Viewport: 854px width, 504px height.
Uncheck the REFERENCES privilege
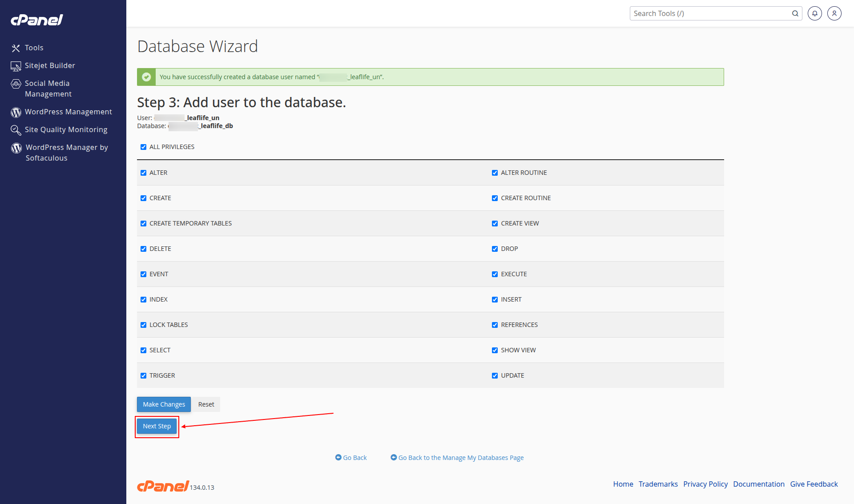click(x=495, y=325)
